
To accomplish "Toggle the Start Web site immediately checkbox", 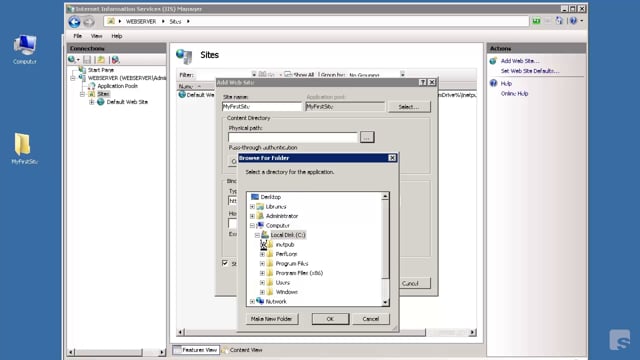I will pos(225,263).
